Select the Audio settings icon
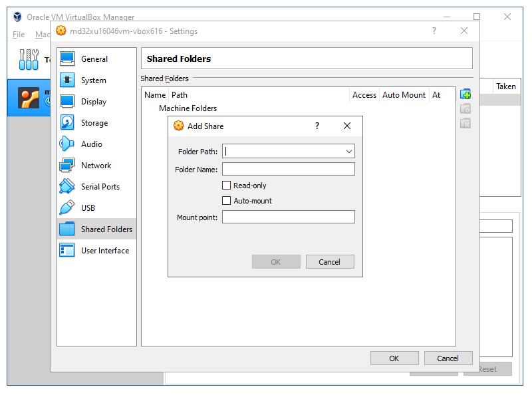532x399 pixels. [67, 144]
